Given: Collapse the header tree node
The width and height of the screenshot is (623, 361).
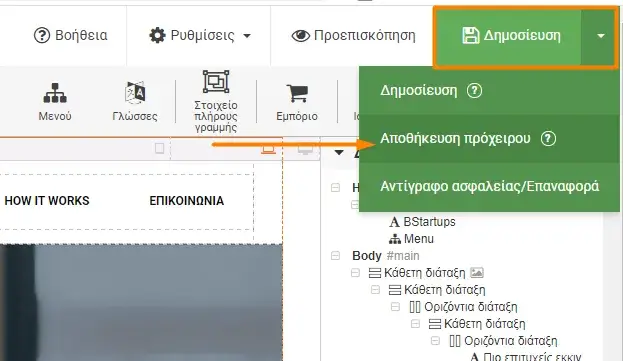Looking at the screenshot, I should coord(335,187).
